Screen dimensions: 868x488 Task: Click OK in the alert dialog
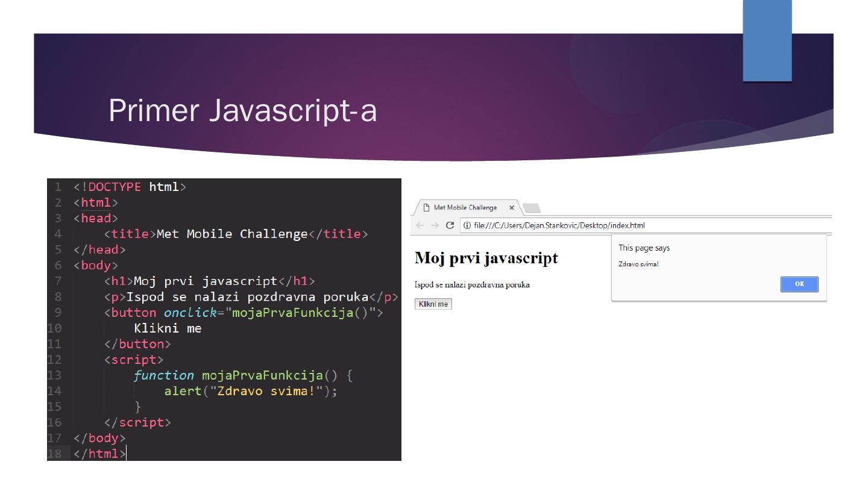(x=799, y=284)
